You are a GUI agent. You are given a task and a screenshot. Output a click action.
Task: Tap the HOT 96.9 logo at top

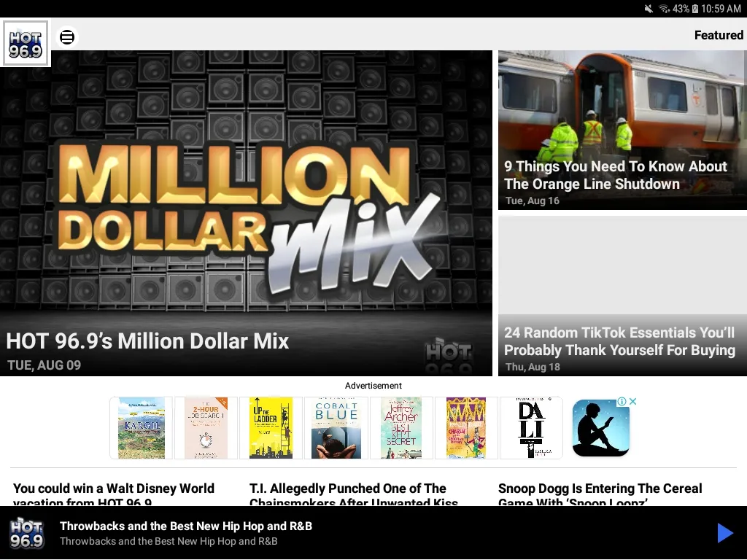[26, 43]
